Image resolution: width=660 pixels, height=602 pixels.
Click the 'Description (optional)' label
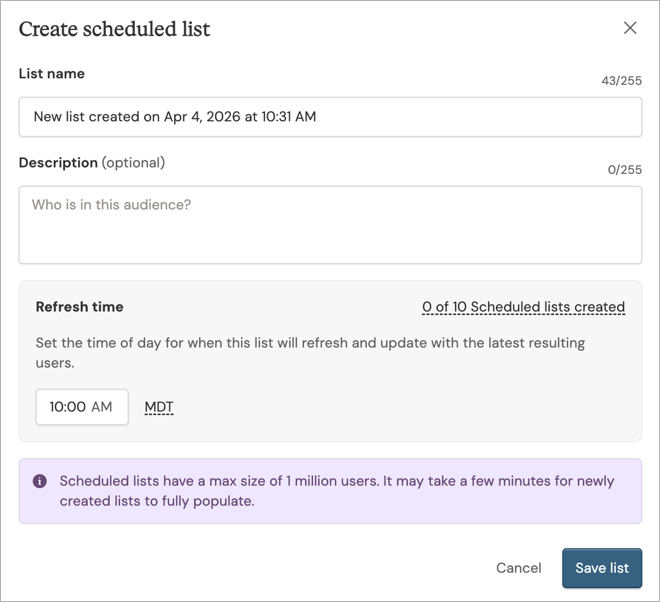coord(92,162)
